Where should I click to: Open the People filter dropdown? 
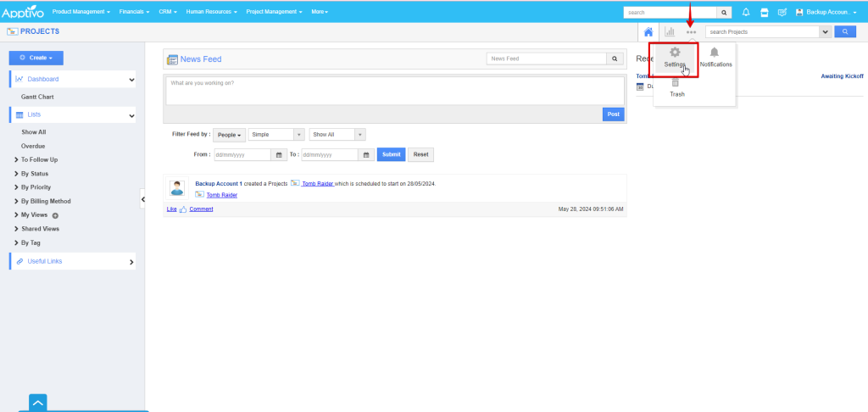click(x=229, y=135)
